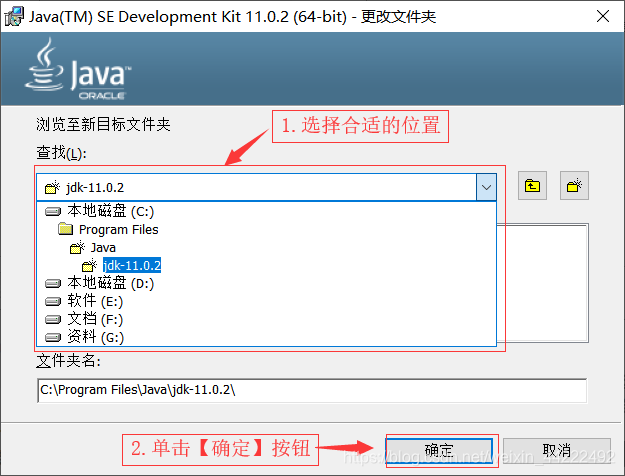Screen dimensions: 625x476
Task: Select 本地磁盘 (C:) in the list
Action: (x=266, y=211)
